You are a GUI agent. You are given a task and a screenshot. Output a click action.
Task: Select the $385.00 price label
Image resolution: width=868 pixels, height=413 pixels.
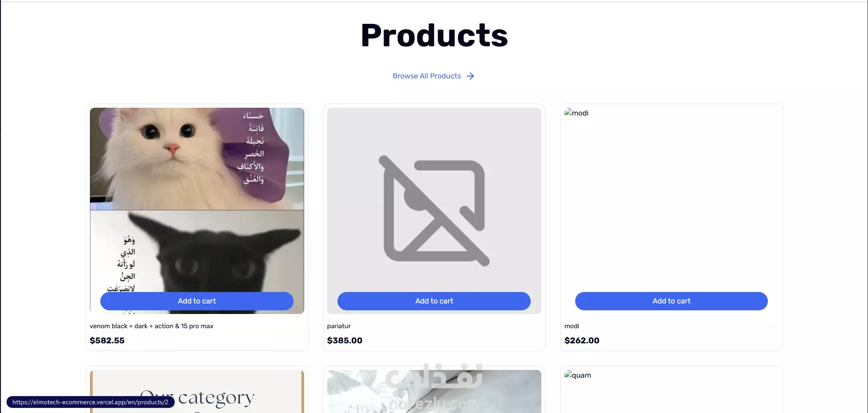345,341
